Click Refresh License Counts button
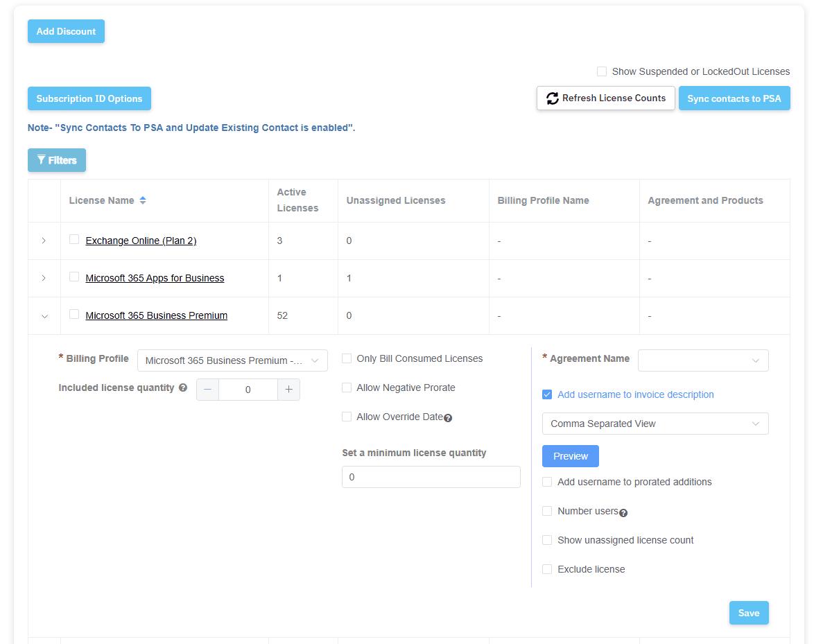The height and width of the screenshot is (644, 814). (605, 98)
